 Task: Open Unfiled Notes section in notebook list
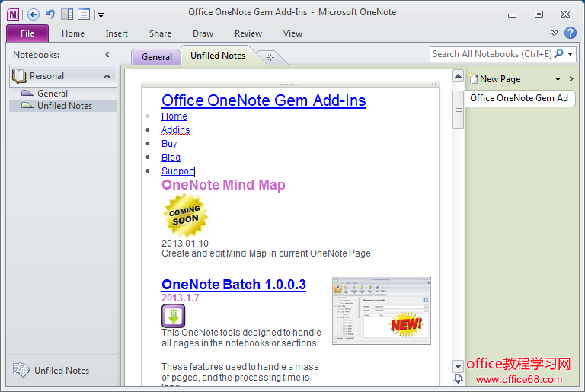(65, 106)
